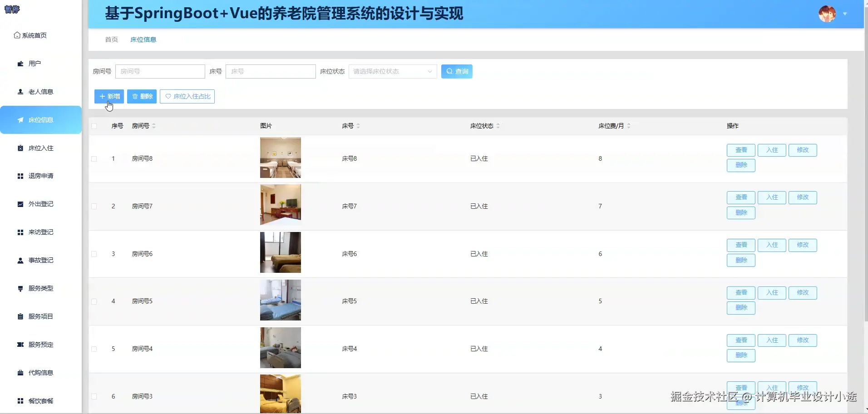Check the row checkbox for 房间号8
Viewport: 868px width, 414px height.
(x=94, y=158)
